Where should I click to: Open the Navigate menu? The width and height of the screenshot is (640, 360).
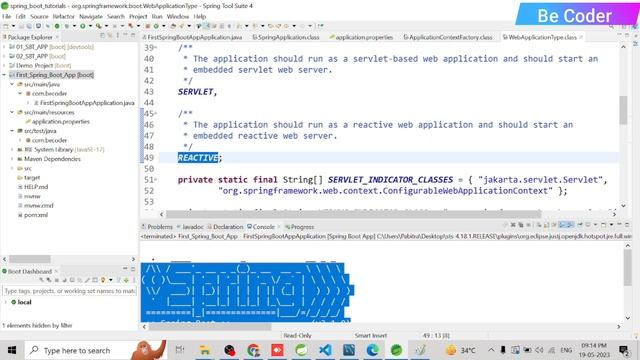click(x=91, y=16)
